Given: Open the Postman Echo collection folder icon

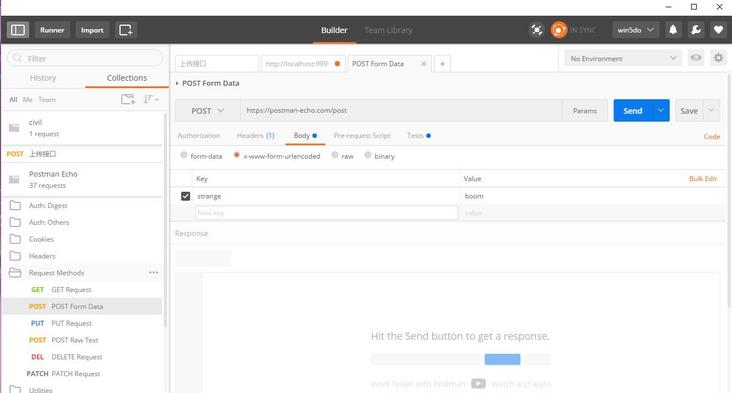Looking at the screenshot, I should [x=14, y=179].
